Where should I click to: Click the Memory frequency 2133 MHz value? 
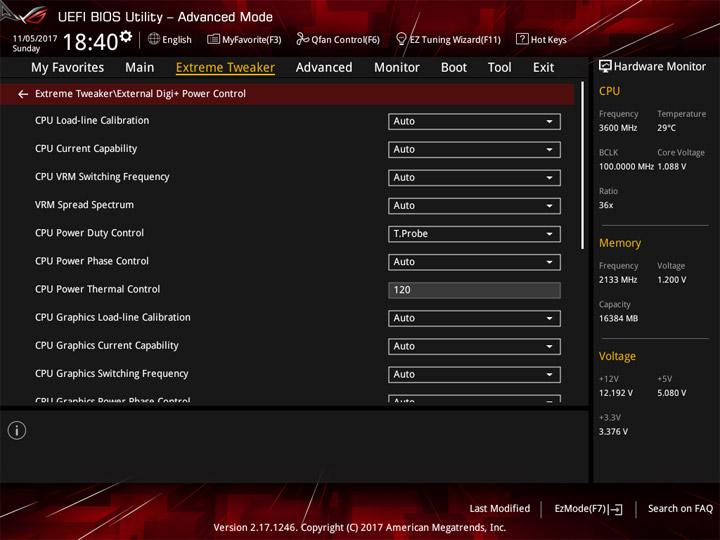[618, 280]
